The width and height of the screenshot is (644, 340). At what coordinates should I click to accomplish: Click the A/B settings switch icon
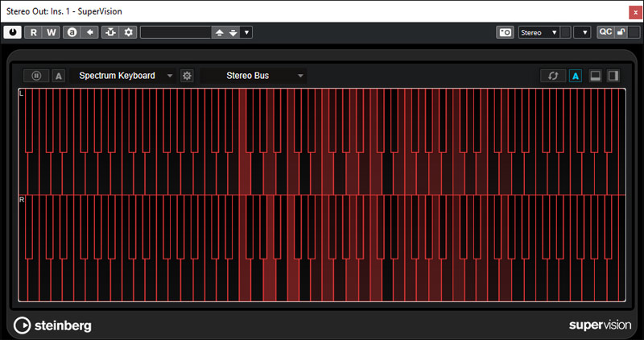click(72, 32)
